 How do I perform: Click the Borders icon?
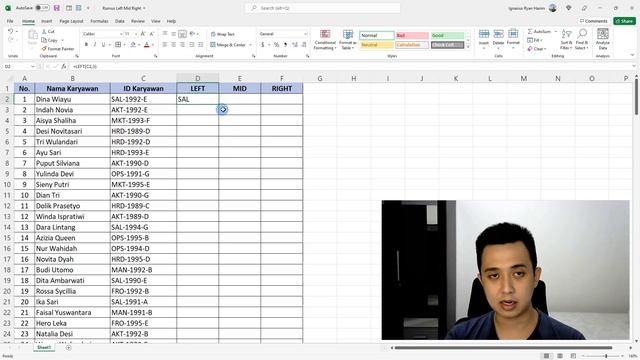tap(118, 44)
